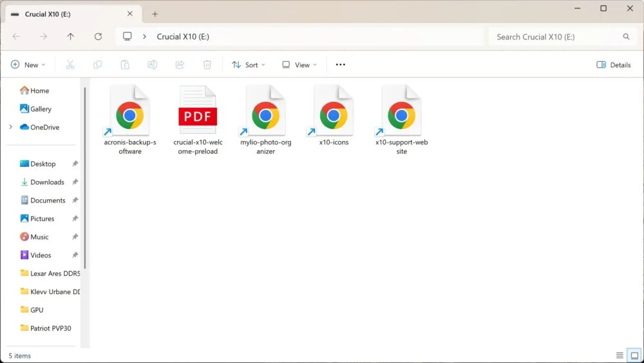Select the crucial-x10-welcome-preload PDF file
The height and width of the screenshot is (363, 644).
click(x=198, y=119)
